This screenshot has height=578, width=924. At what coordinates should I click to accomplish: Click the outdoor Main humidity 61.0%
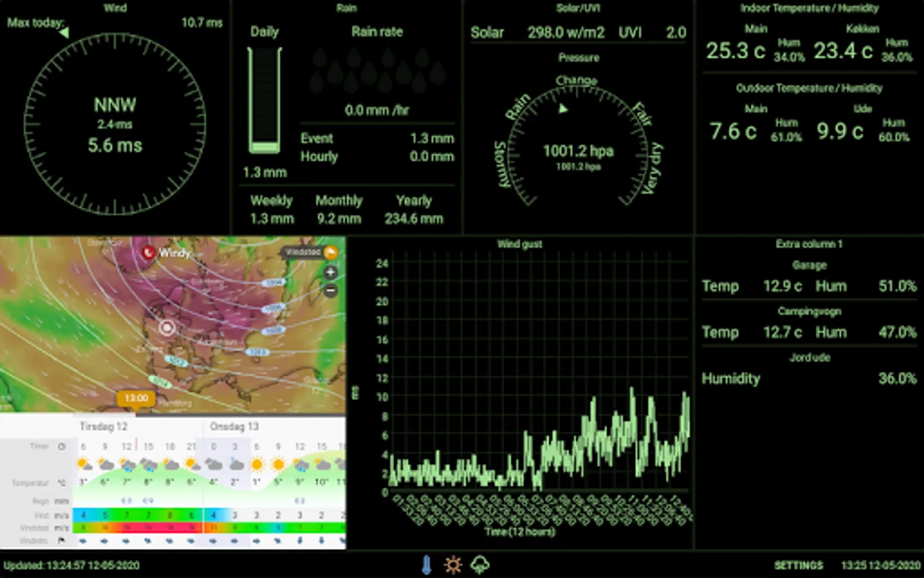[x=787, y=137]
